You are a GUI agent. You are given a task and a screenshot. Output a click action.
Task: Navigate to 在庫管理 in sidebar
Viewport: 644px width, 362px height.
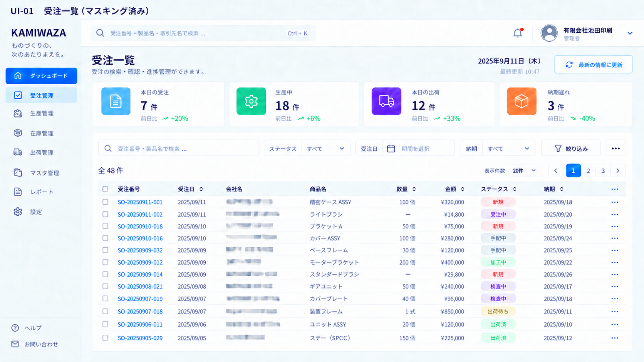coord(41,133)
